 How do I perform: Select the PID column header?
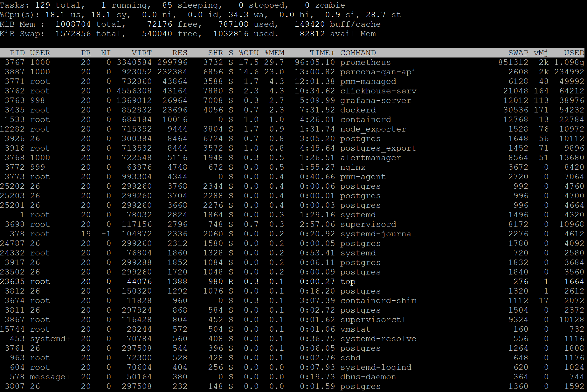click(17, 53)
